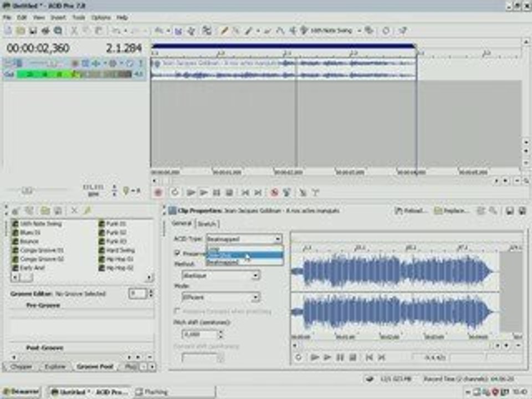This screenshot has height=399, width=532.
Task: Toggle loop in Clip Properties preview transport
Action: coord(299,357)
